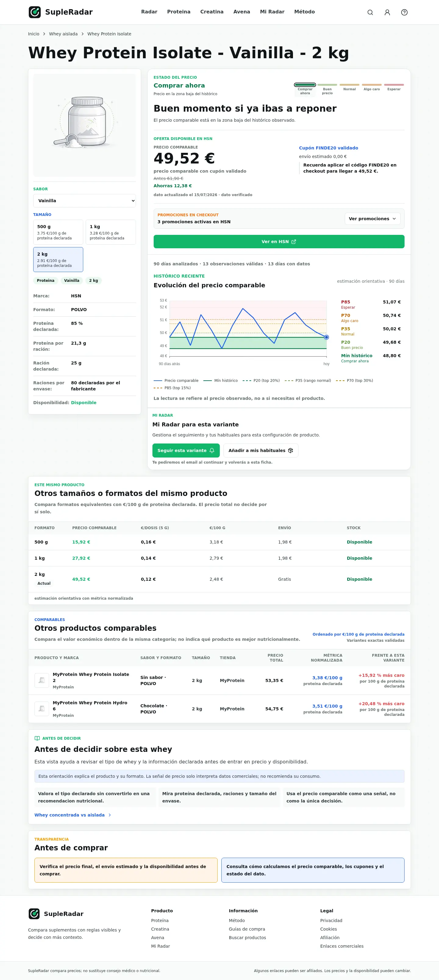Click the SupleRadar logo icon in header
The image size is (439, 980).
click(34, 12)
